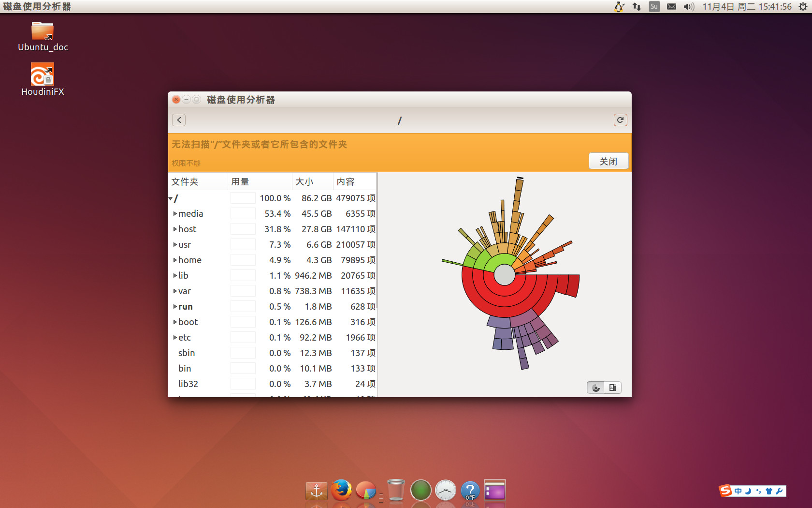The width and height of the screenshot is (812, 508).
Task: Sort by the 文件夹 column header
Action: pyautogui.click(x=198, y=181)
